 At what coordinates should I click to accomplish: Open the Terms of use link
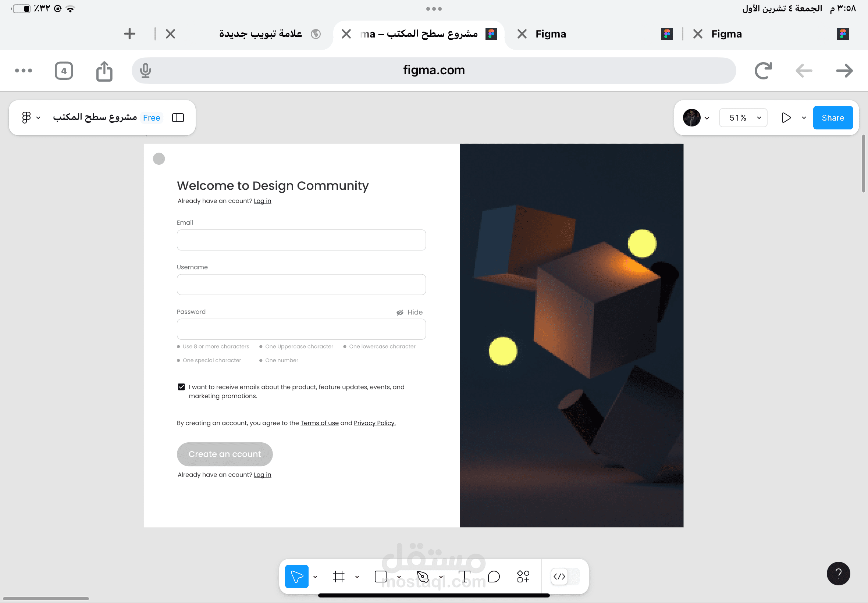[319, 423]
